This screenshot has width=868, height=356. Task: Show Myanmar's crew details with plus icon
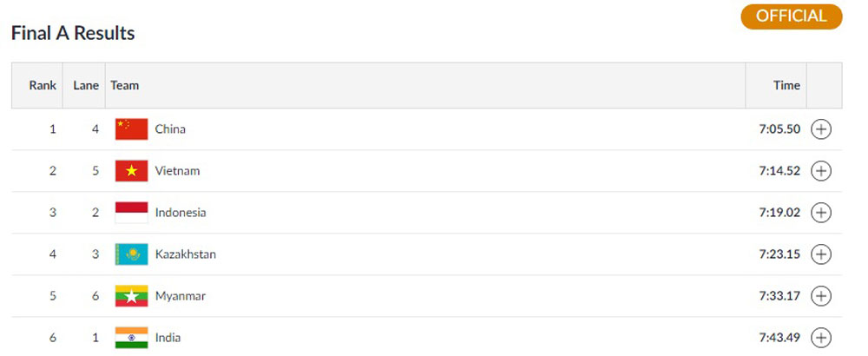821,296
